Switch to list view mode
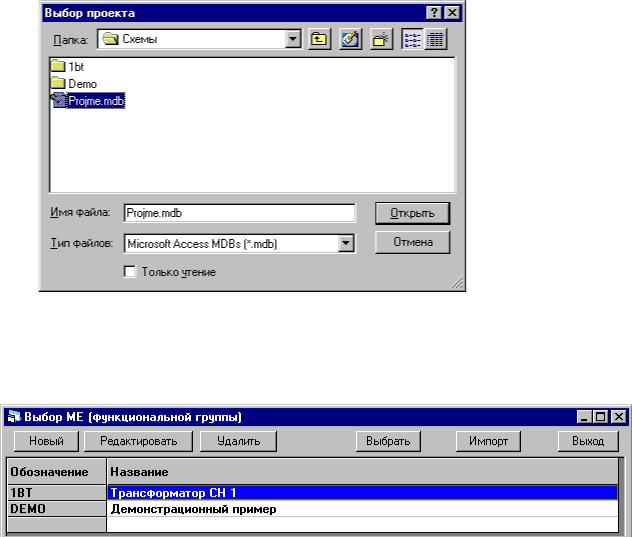 (x=414, y=39)
